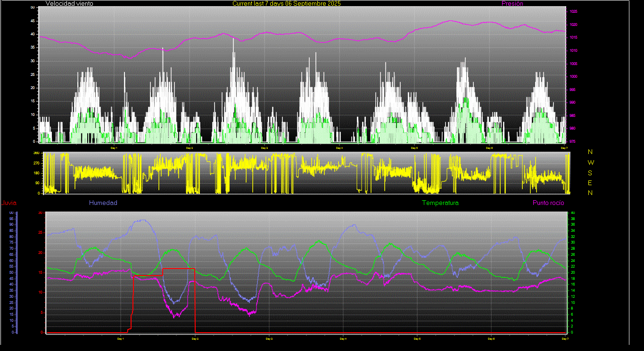Click "40" on the green temperature axis
This screenshot has width=644, height=351.
(573, 213)
